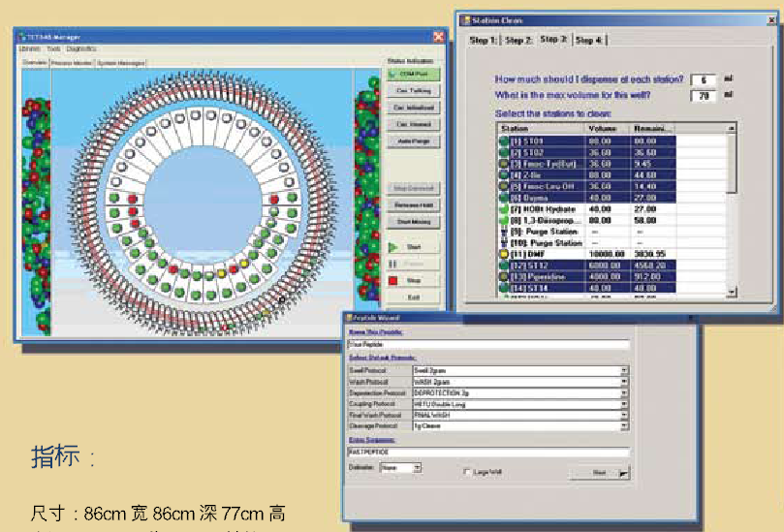Screen dimensions: 784x532
Task: Click the icon of [14] ST14 row
Action: [x=504, y=288]
